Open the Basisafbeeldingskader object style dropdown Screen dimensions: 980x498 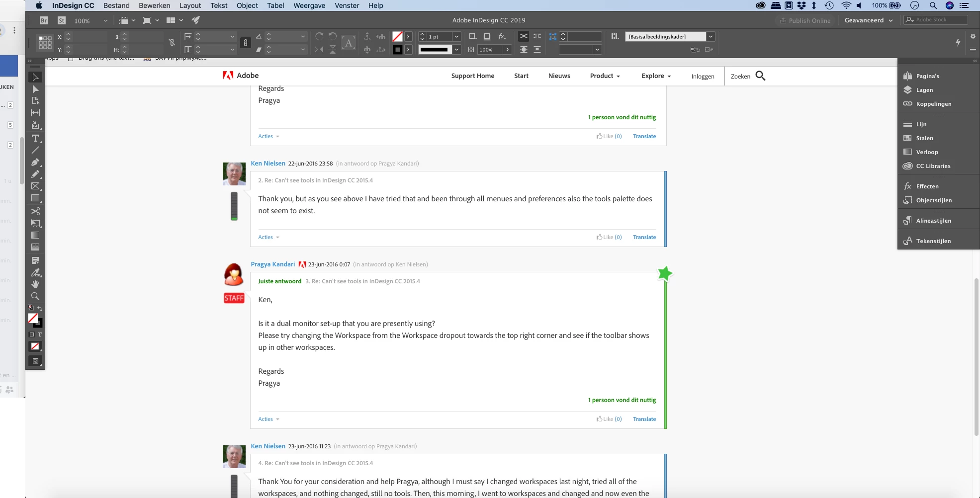(711, 36)
